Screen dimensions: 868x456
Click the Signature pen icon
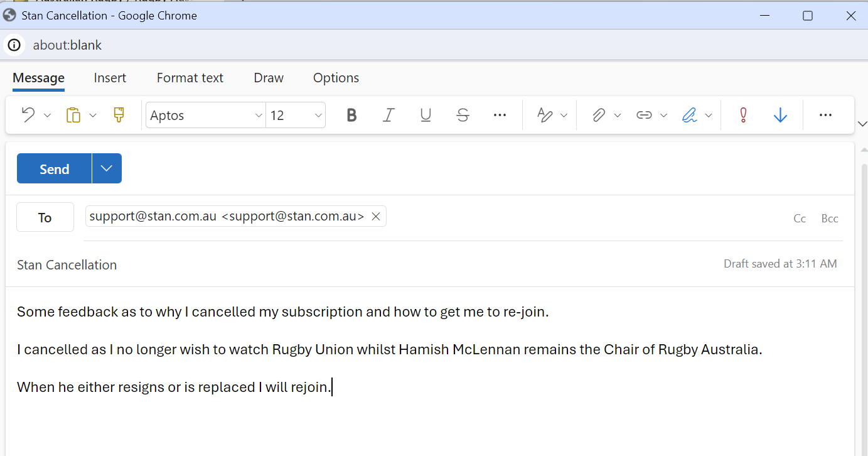click(690, 115)
